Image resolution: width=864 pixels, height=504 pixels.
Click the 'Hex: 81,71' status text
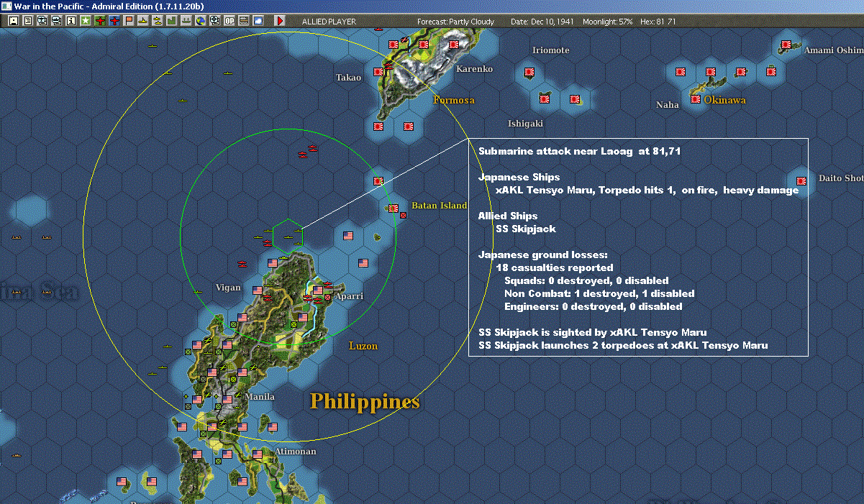pyautogui.click(x=657, y=22)
